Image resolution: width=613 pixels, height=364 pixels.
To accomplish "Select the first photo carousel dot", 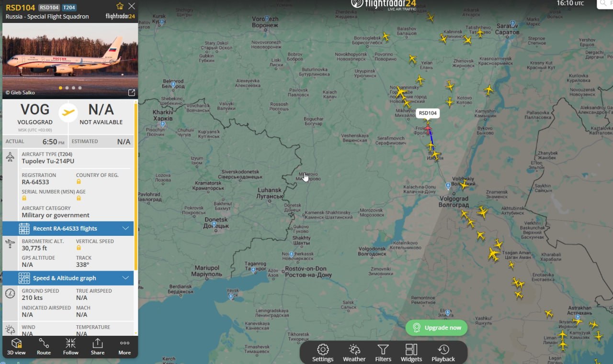I will tap(60, 88).
